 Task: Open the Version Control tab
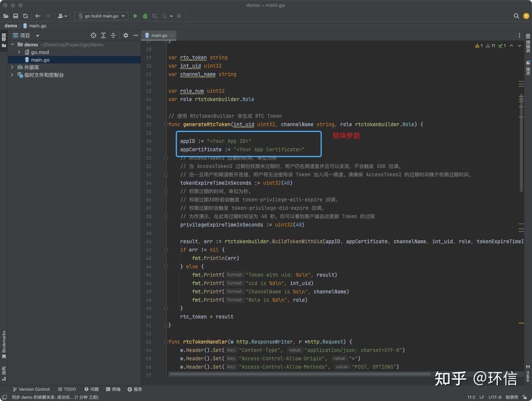pos(31,389)
